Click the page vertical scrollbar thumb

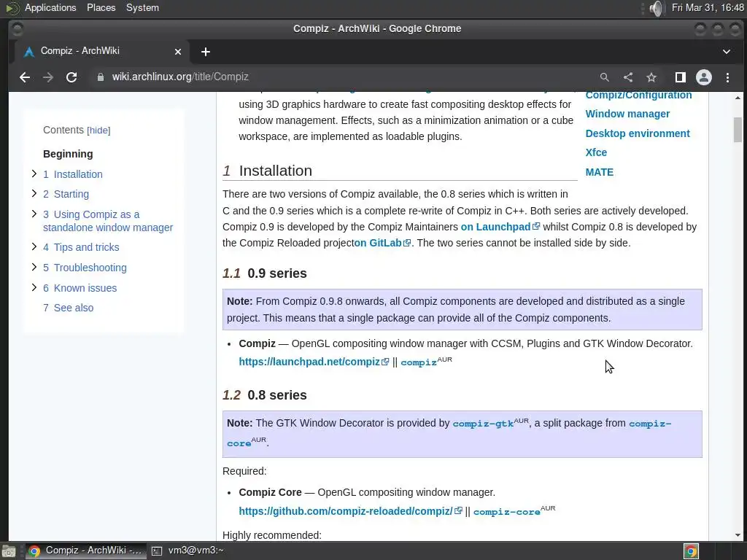pyautogui.click(x=738, y=129)
